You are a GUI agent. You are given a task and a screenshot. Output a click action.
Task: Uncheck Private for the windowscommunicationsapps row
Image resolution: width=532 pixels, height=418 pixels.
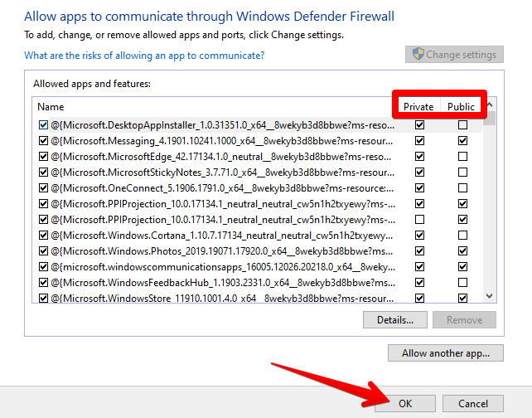[419, 266]
